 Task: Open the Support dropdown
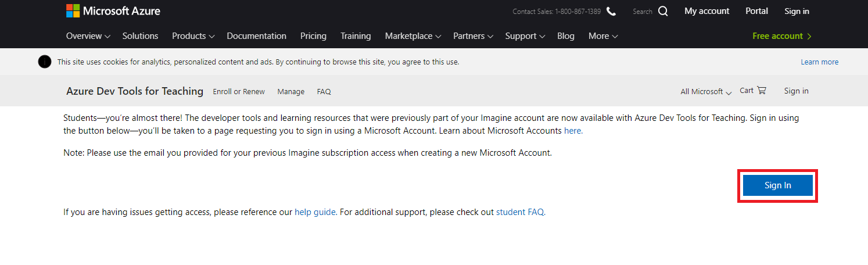click(525, 36)
